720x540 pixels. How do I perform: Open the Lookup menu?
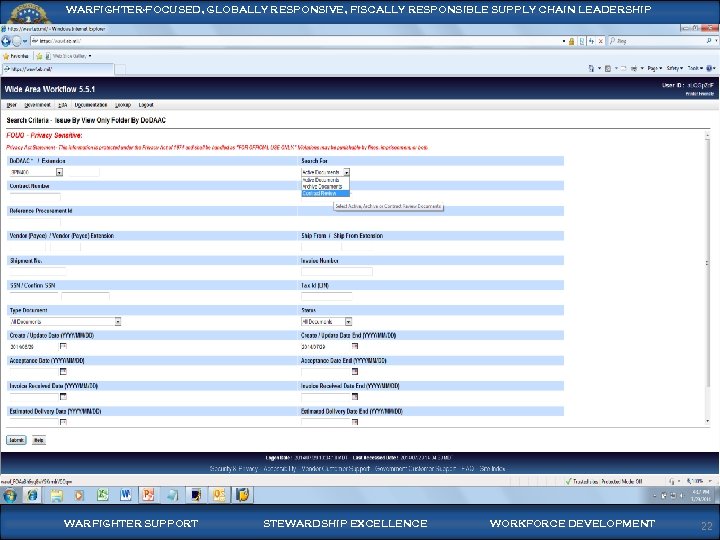[123, 105]
